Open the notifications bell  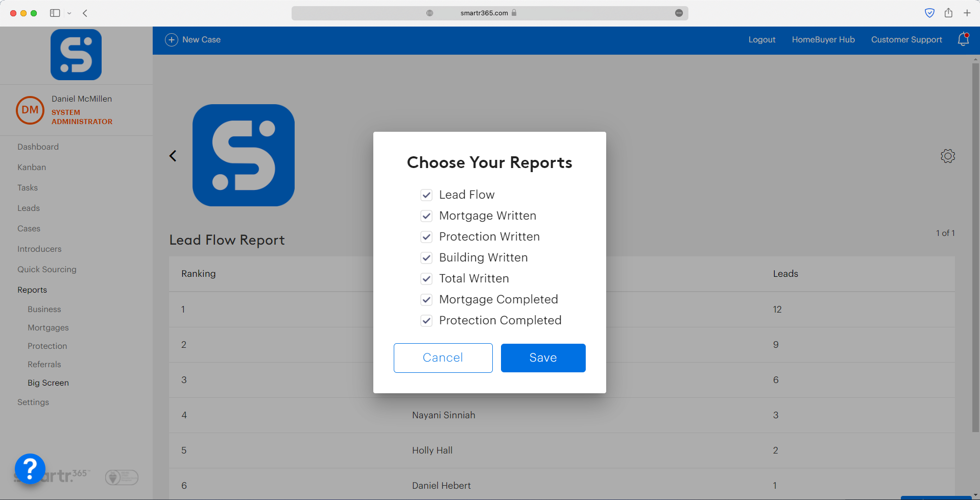pos(963,39)
